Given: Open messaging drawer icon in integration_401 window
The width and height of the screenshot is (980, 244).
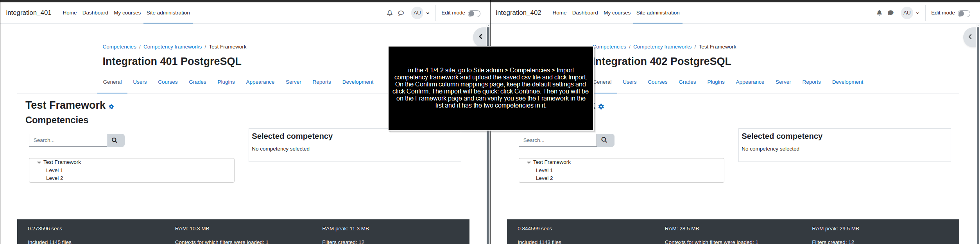Looking at the screenshot, I should [x=401, y=13].
